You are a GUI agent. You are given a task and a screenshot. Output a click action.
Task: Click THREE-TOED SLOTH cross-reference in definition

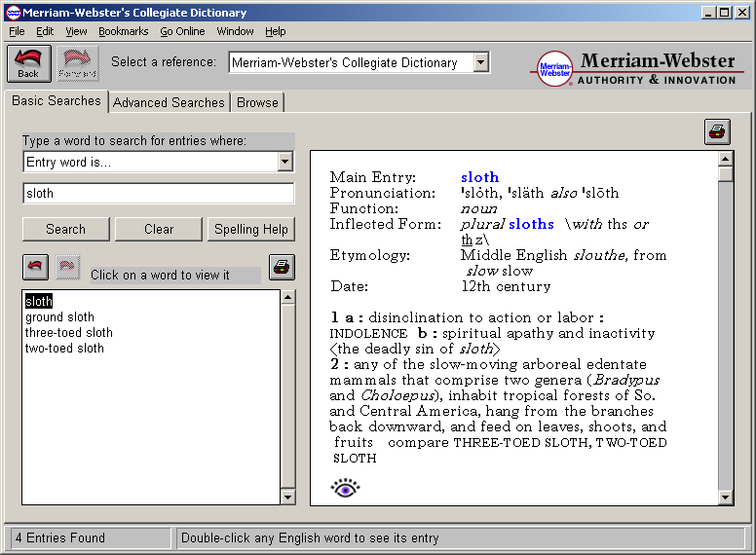coord(520,442)
